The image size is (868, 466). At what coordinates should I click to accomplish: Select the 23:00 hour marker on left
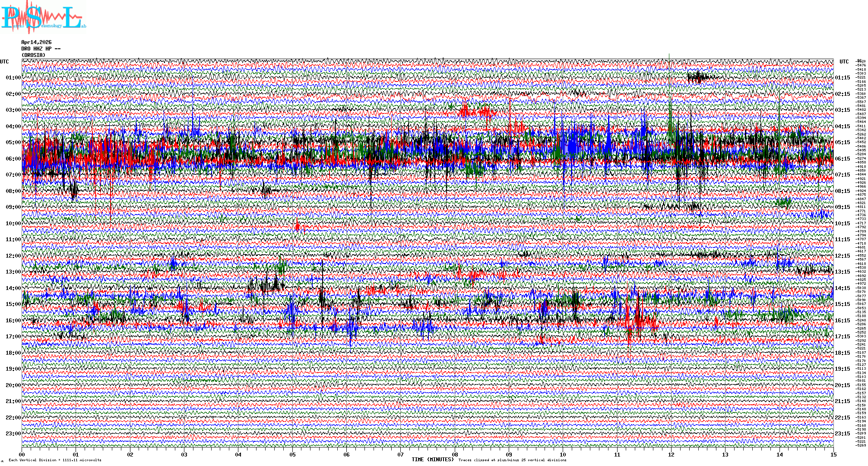coord(13,434)
